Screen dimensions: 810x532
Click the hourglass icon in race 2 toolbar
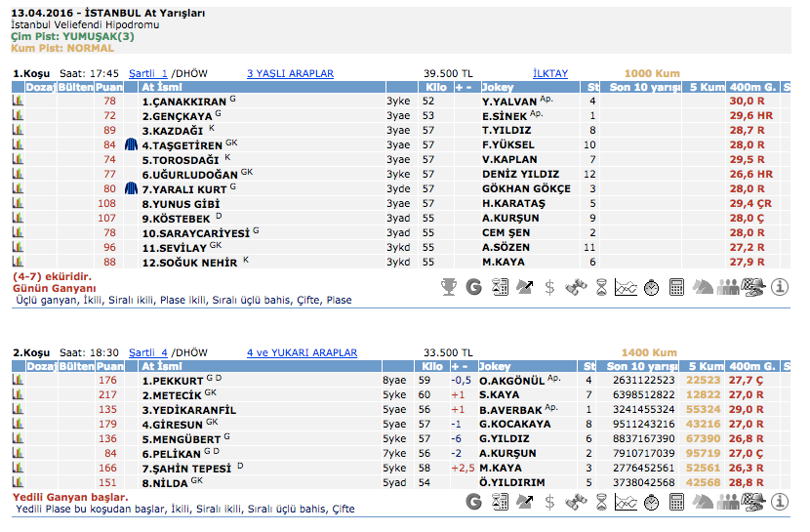(x=601, y=502)
